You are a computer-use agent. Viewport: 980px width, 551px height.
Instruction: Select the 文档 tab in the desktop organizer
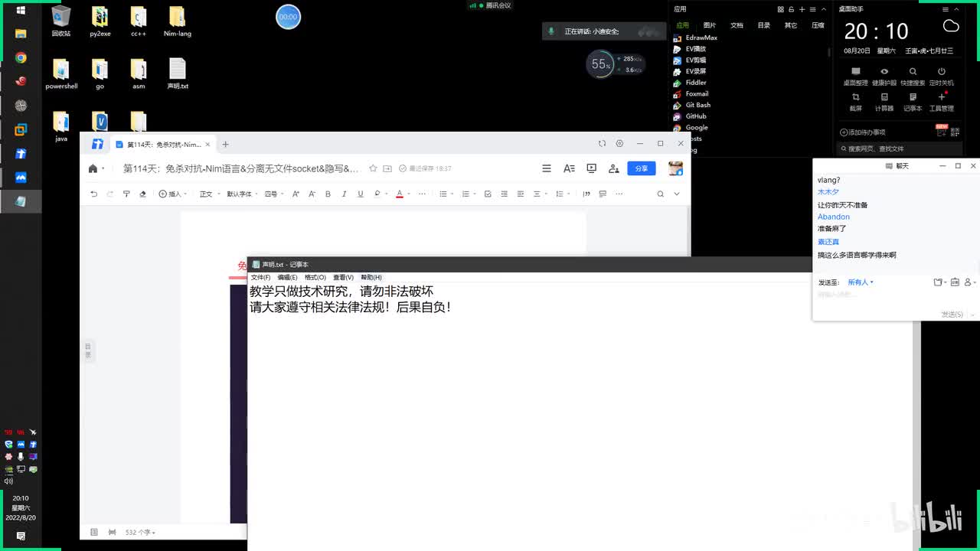[x=737, y=25]
